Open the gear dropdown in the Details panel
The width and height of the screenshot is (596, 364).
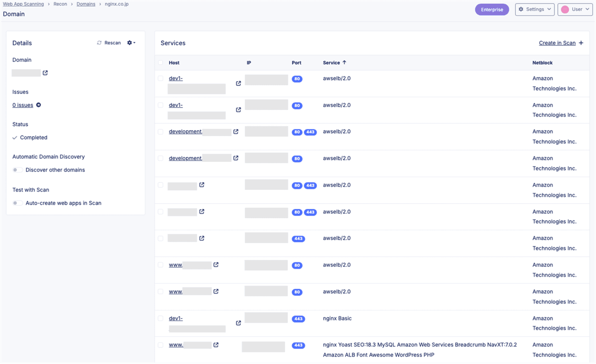[x=129, y=43]
